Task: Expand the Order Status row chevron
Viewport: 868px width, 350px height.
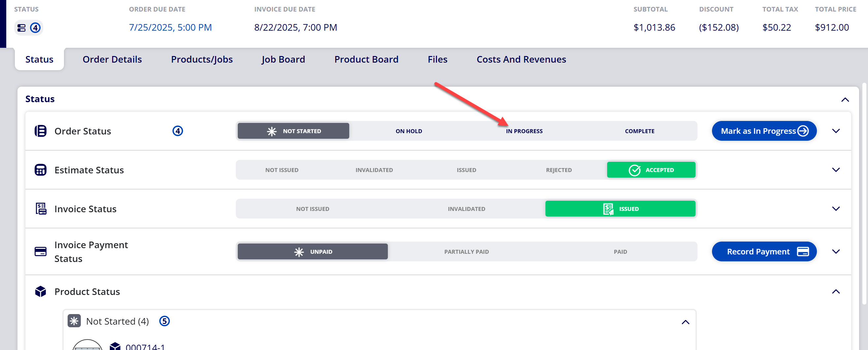Action: (x=836, y=131)
